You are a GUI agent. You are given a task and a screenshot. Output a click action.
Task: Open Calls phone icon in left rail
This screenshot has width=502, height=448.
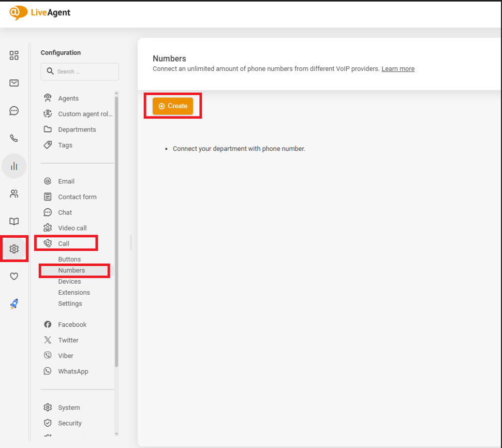click(14, 138)
